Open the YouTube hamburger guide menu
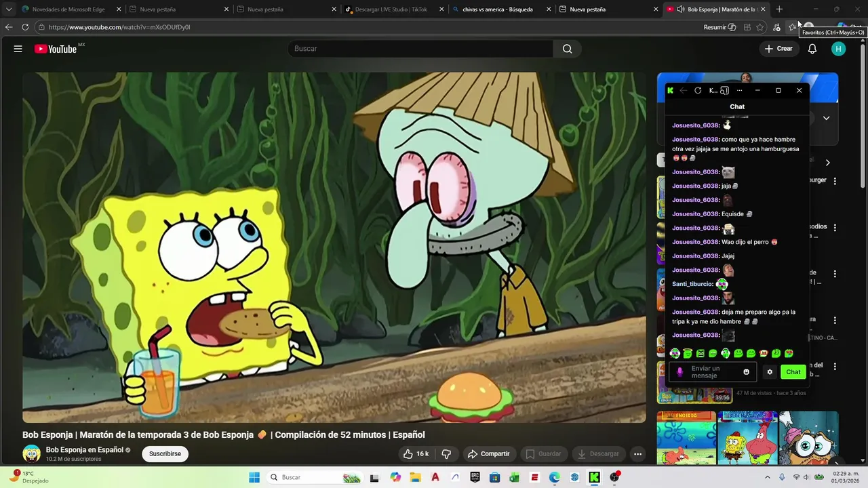This screenshot has width=868, height=488. pos(18,49)
